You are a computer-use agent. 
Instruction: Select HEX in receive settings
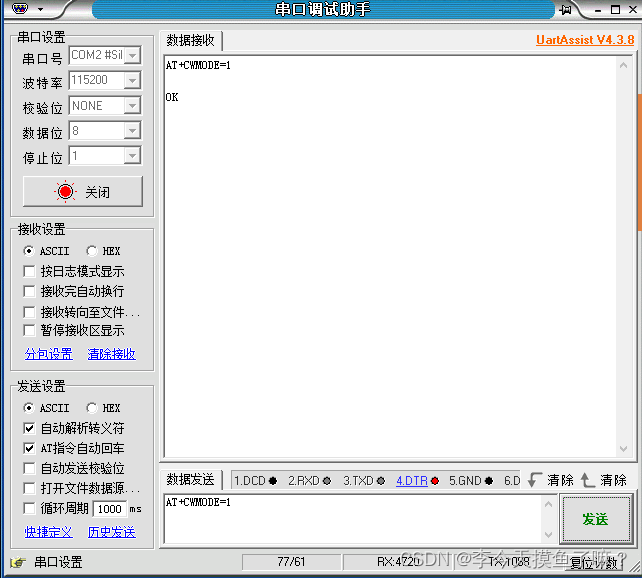pyautogui.click(x=103, y=251)
